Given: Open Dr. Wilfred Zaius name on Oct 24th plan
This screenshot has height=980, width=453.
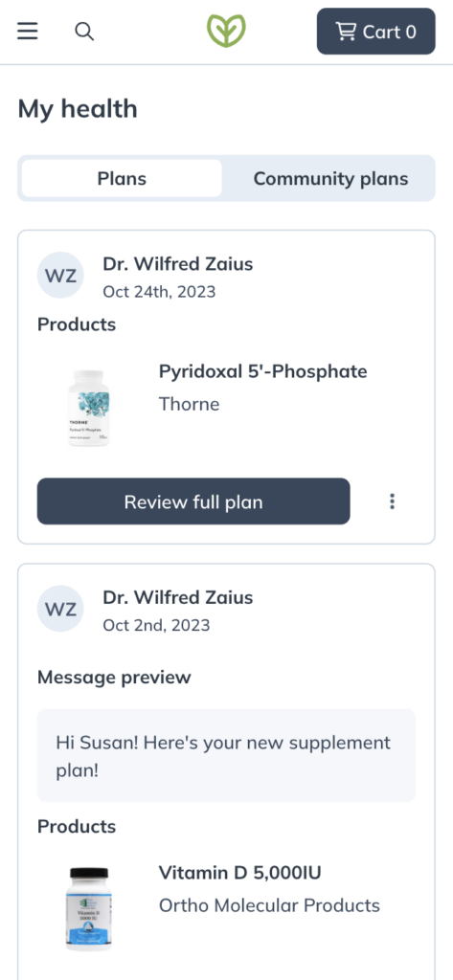Looking at the screenshot, I should pyautogui.click(x=178, y=264).
